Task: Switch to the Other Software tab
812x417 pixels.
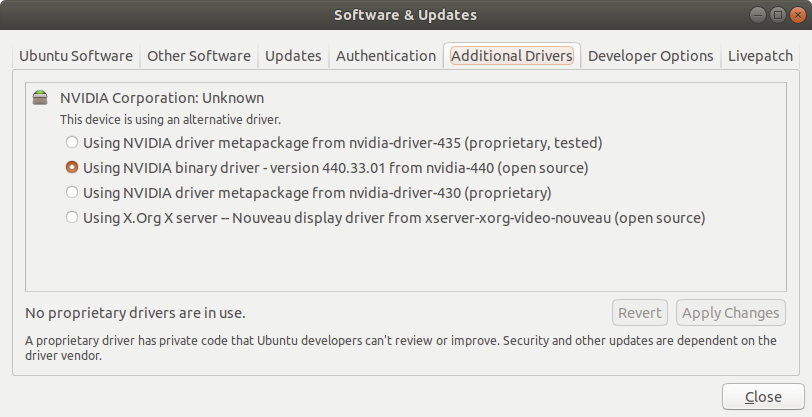Action: click(199, 56)
